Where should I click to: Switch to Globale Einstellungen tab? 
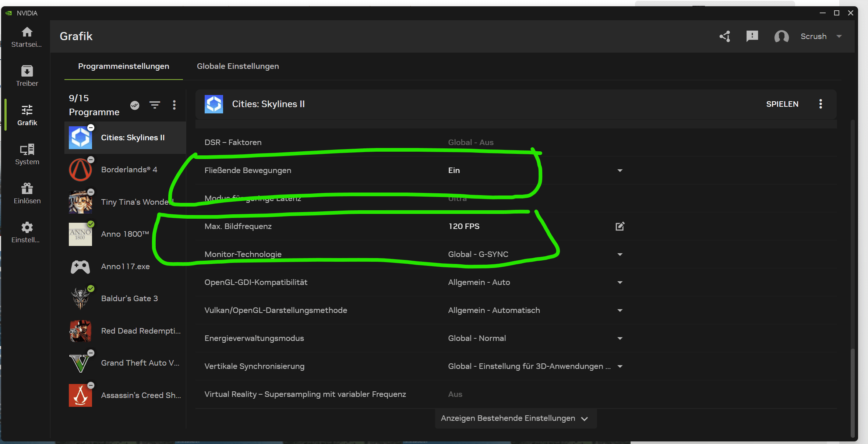click(238, 66)
